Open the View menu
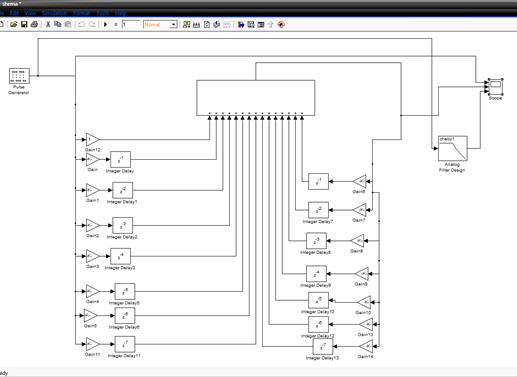 coord(30,13)
